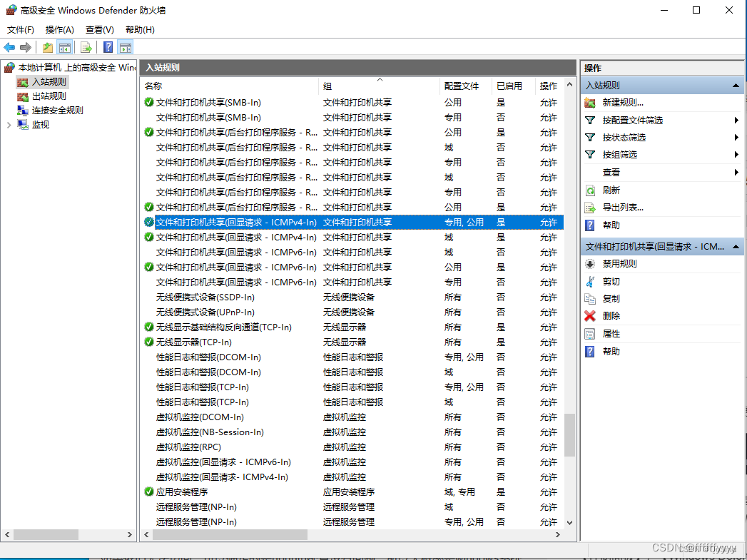Toggle the Show/Hide Action Pane toolbar icon
747x560 pixels.
click(x=126, y=47)
